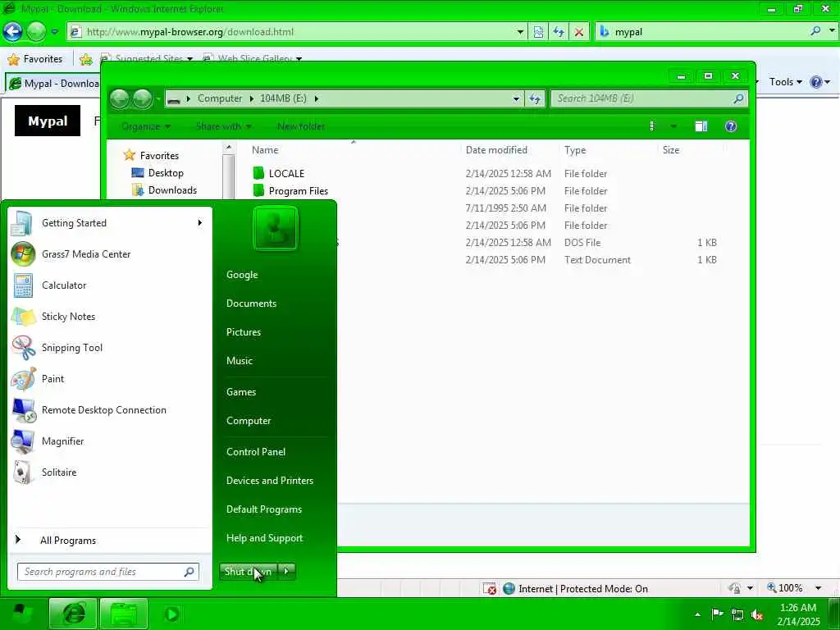Click Action Center flag icon

point(717,614)
